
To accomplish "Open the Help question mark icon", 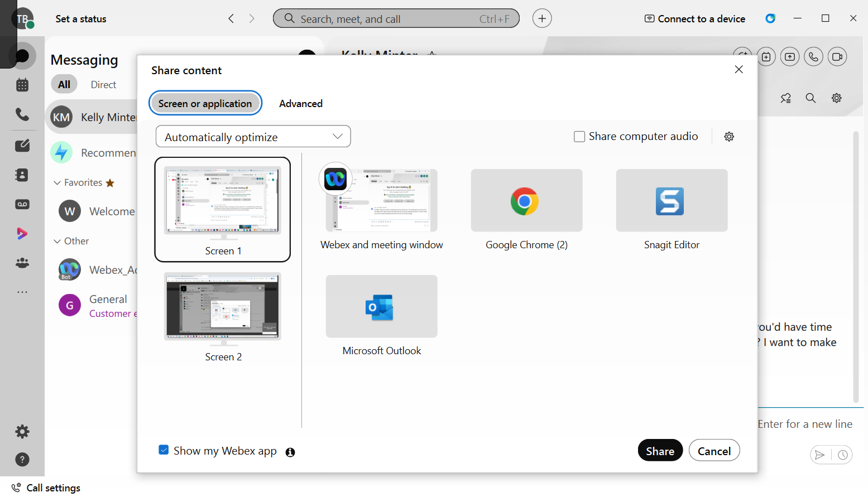I will (x=22, y=460).
